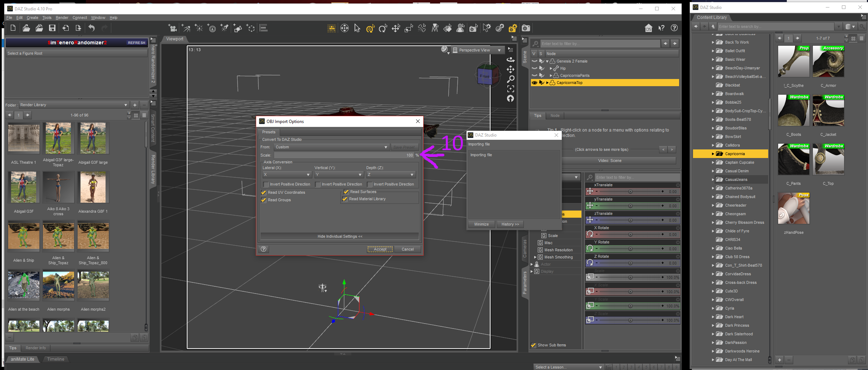Toggle Read Groups checkbox
The width and height of the screenshot is (868, 370).
[x=264, y=200]
